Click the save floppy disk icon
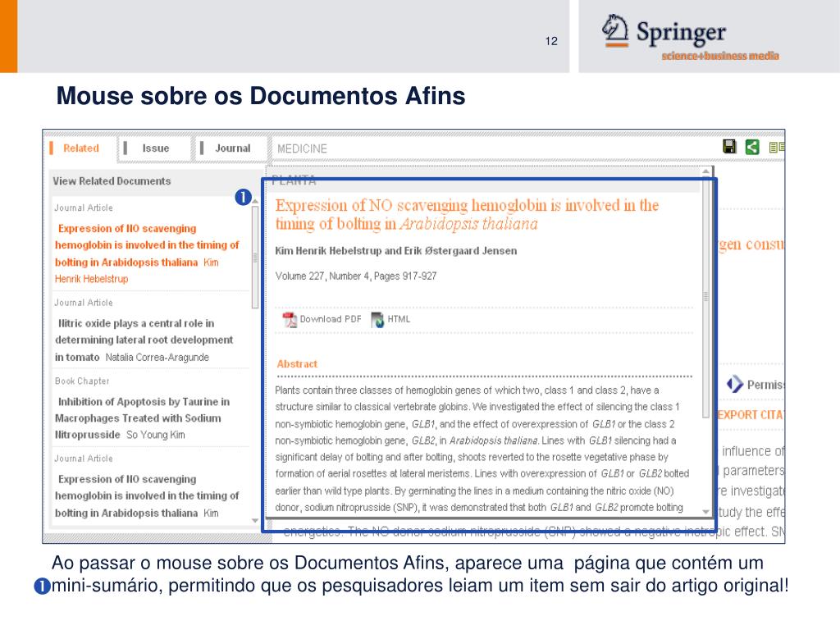Screen dimensions: 840x630 point(729,146)
